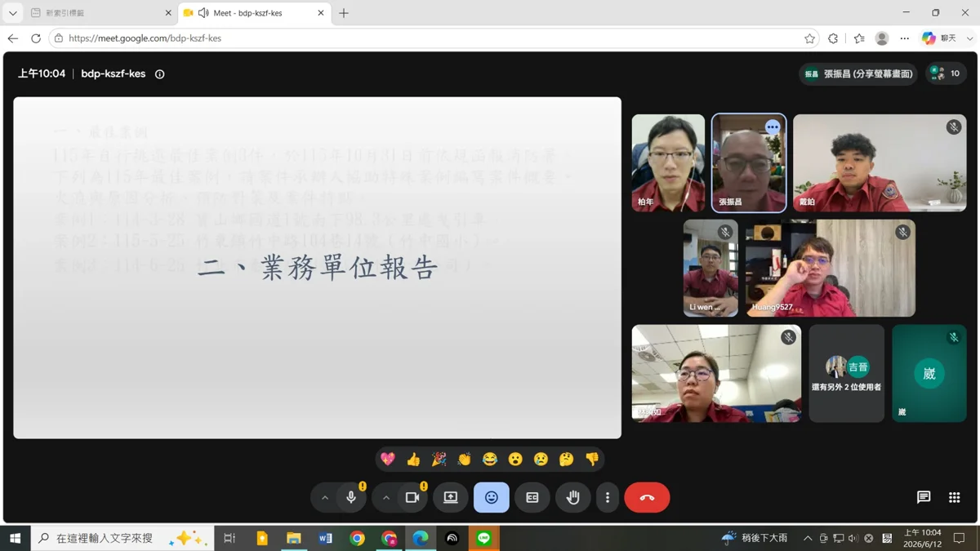Open browser extensions icon

tap(833, 38)
